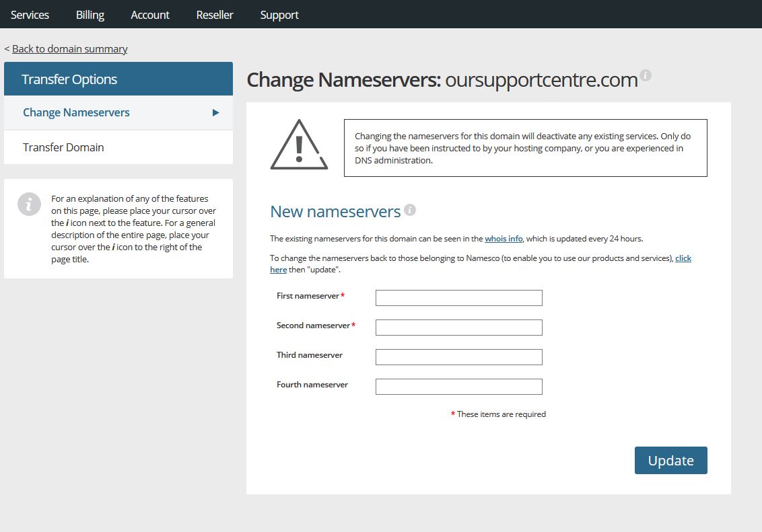Image resolution: width=762 pixels, height=532 pixels.
Task: Click the Transfer Options header
Action: (118, 79)
